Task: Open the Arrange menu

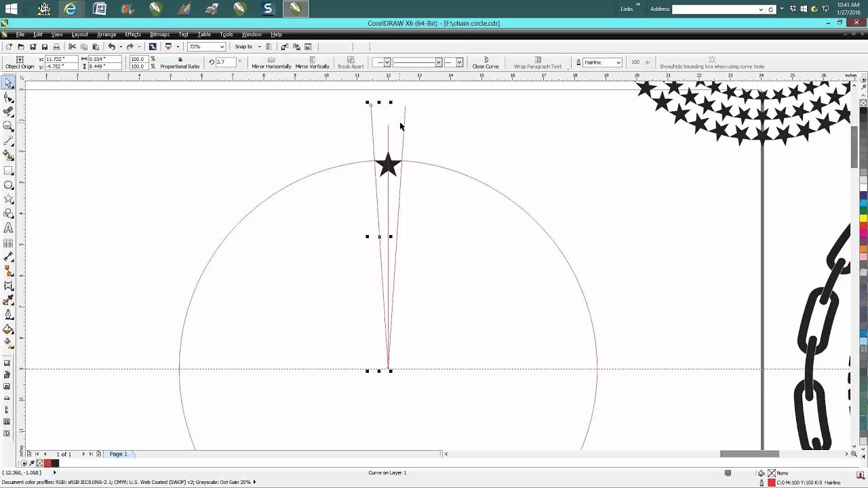Action: pyautogui.click(x=106, y=35)
